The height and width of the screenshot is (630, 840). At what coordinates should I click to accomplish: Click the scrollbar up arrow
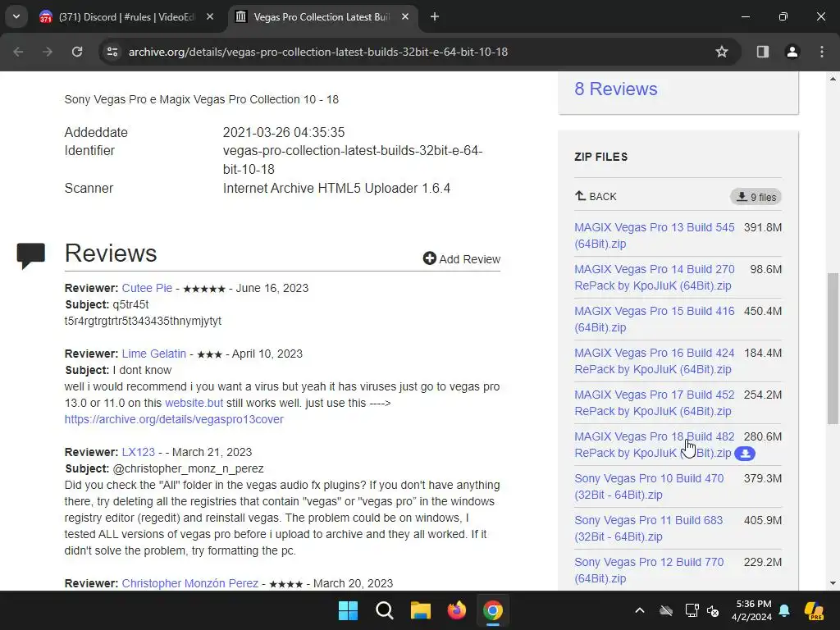(x=833, y=79)
